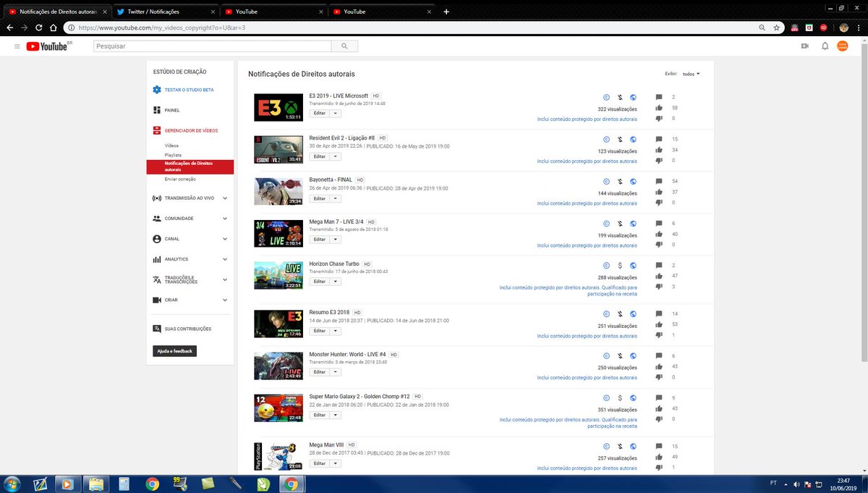Open the copyright notice link for E3 2019 - LIVE Microsoft
The image size is (868, 493).
click(x=587, y=119)
